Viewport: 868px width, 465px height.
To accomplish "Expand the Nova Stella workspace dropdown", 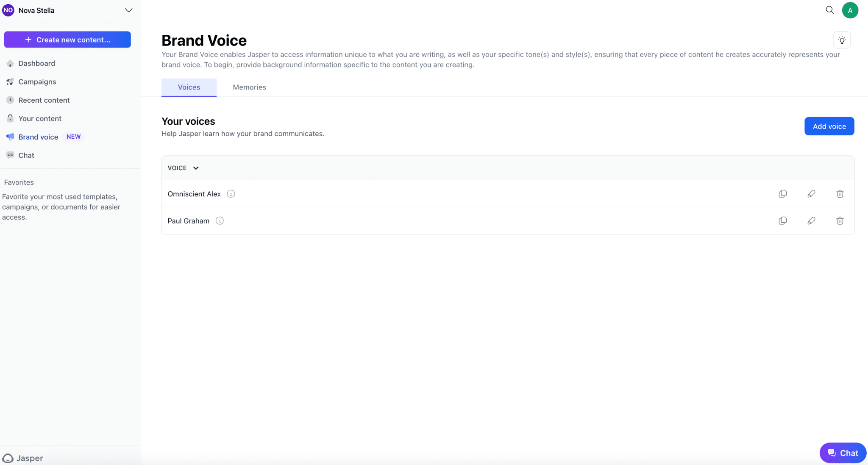I will [128, 10].
